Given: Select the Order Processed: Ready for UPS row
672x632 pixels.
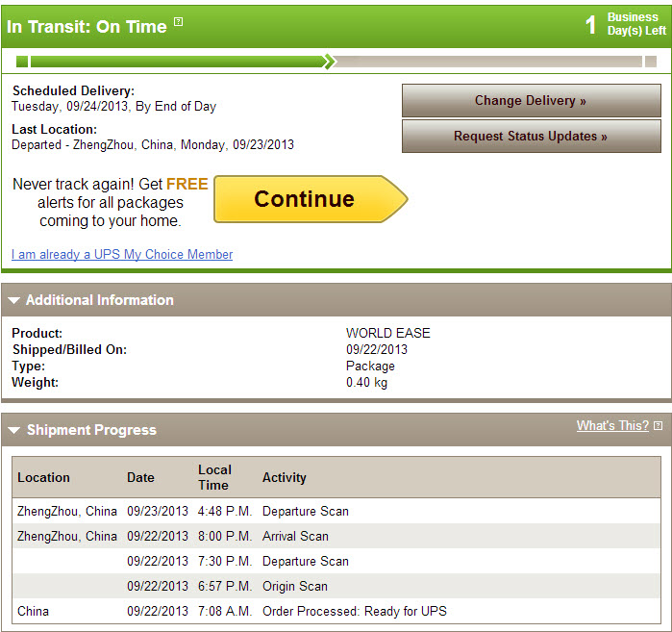Looking at the screenshot, I should point(336,611).
